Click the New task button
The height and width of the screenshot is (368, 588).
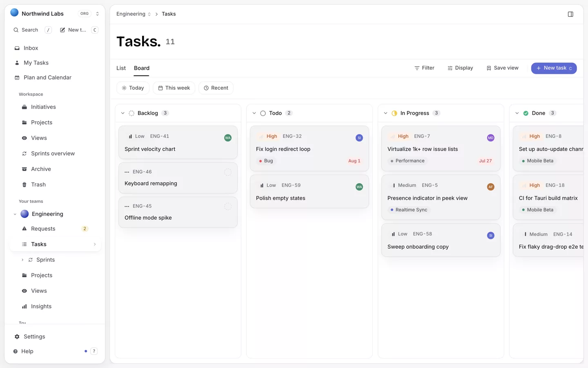point(554,68)
